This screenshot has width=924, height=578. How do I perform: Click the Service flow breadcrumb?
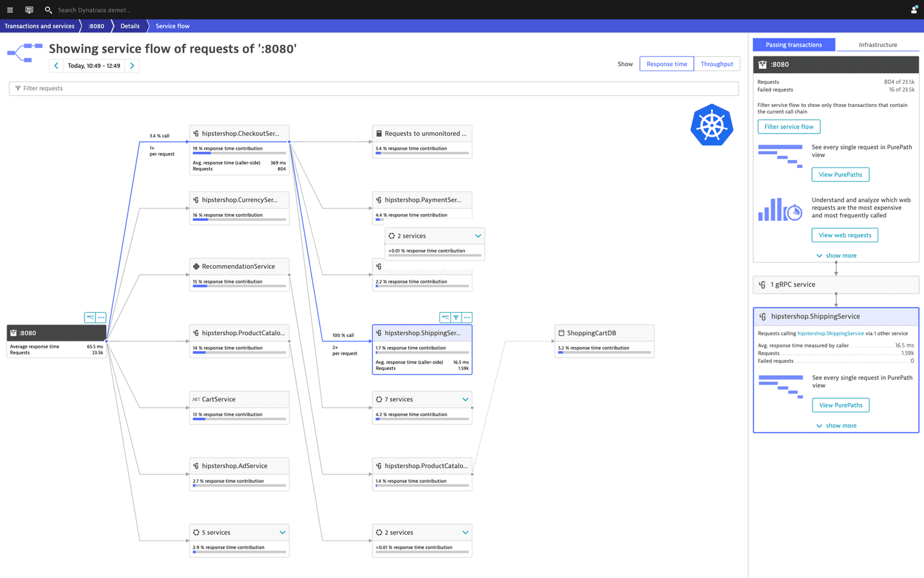click(173, 26)
